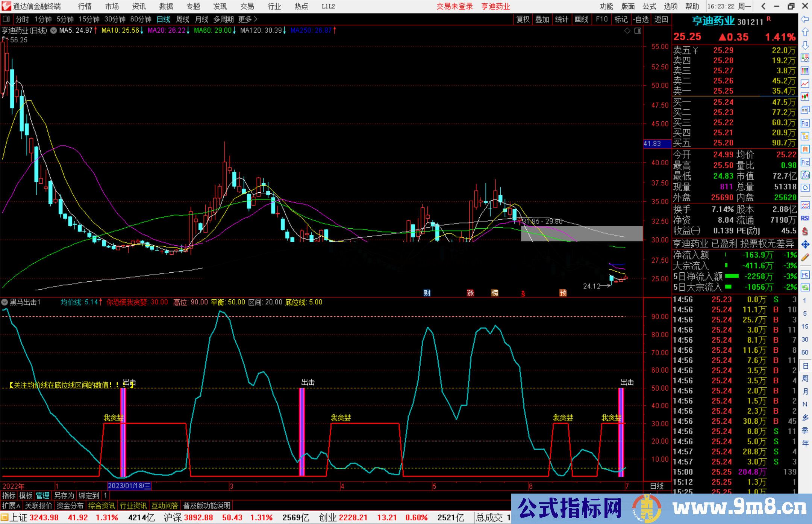Click the down arrow icon for next stock
Image resolution: width=812 pixels, height=524 pixels.
click(805, 45)
